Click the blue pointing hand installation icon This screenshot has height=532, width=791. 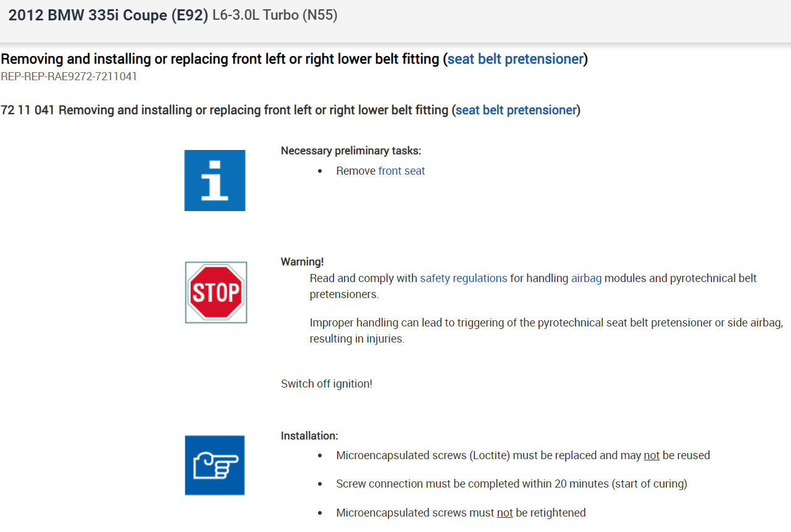215,465
